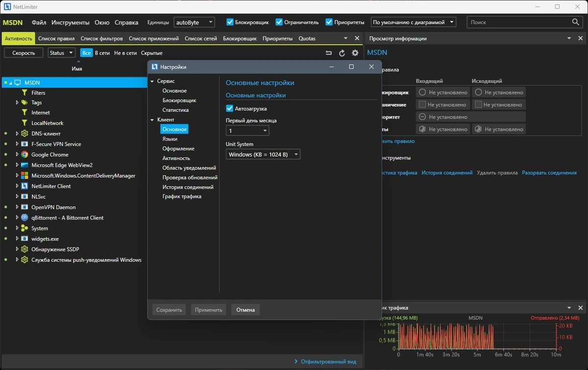Click the Microsoft Edge WebView2 icon
588x370 pixels.
[24, 165]
